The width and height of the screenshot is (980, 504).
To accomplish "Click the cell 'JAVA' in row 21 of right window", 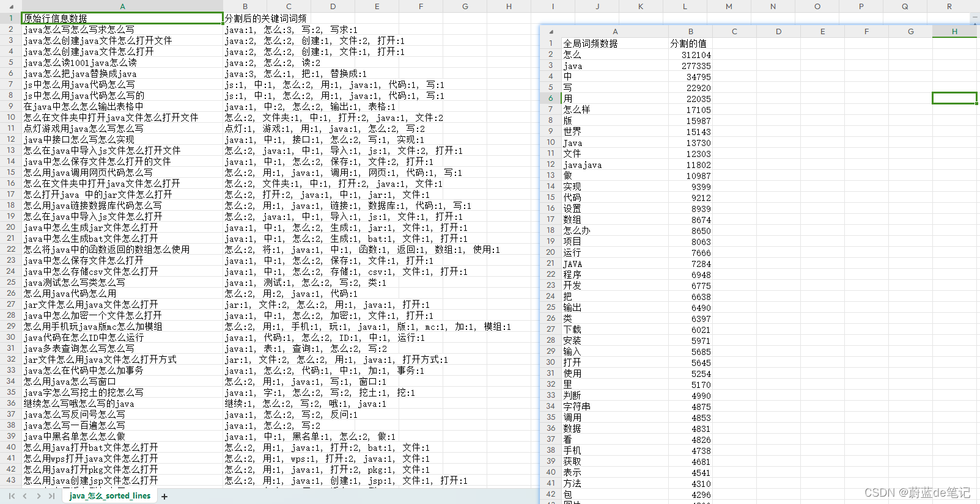I will [615, 263].
